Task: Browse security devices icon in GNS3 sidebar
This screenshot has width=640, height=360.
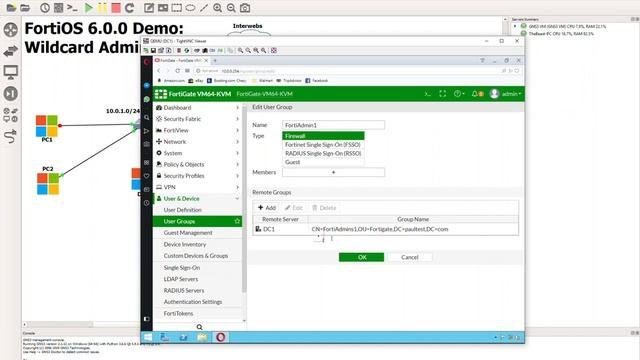Action: point(11,93)
